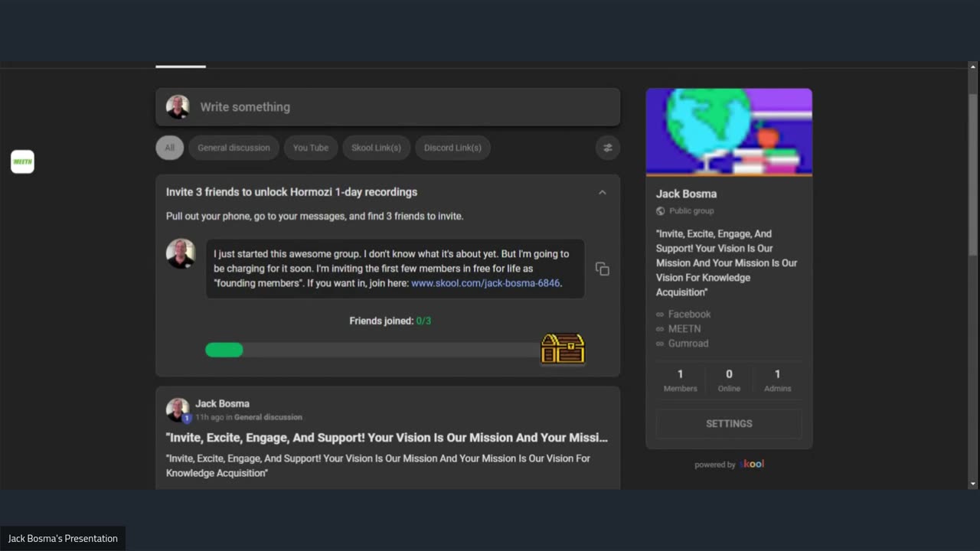Open the powered by skool link
Viewport: 980px width, 551px height.
click(729, 464)
